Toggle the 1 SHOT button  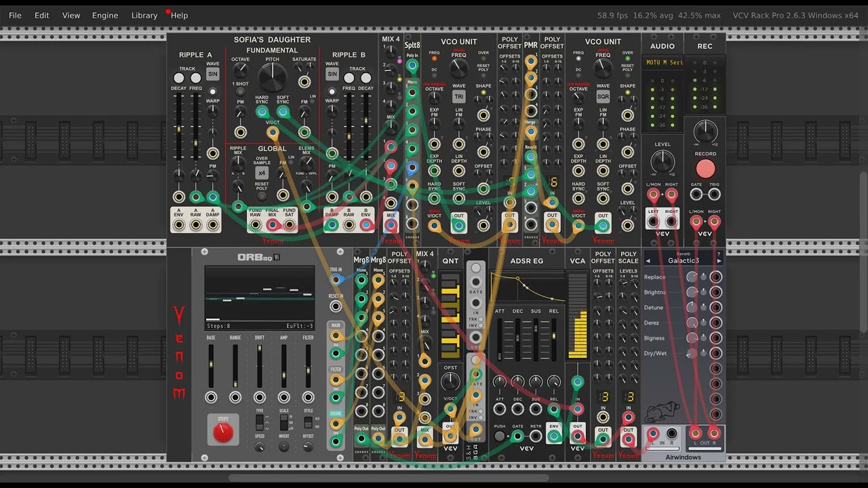coord(240,91)
